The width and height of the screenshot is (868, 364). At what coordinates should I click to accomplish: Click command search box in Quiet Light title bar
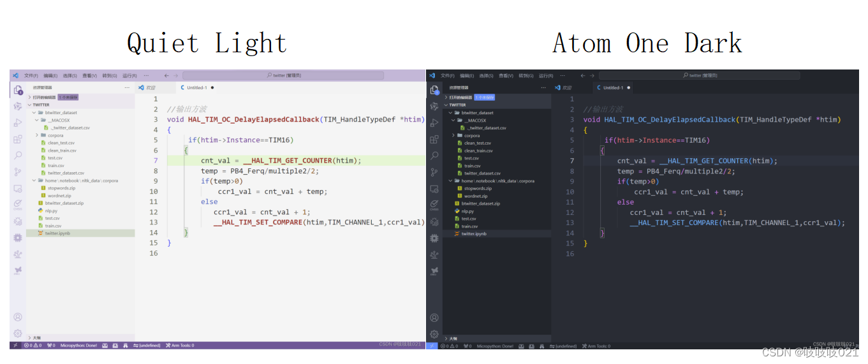284,75
